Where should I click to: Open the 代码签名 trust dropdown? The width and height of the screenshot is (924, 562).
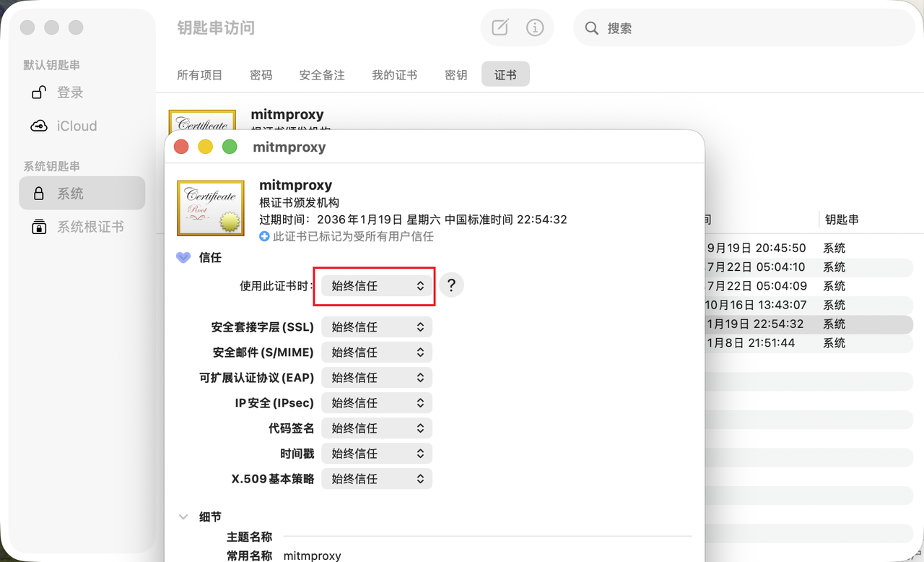coord(376,428)
